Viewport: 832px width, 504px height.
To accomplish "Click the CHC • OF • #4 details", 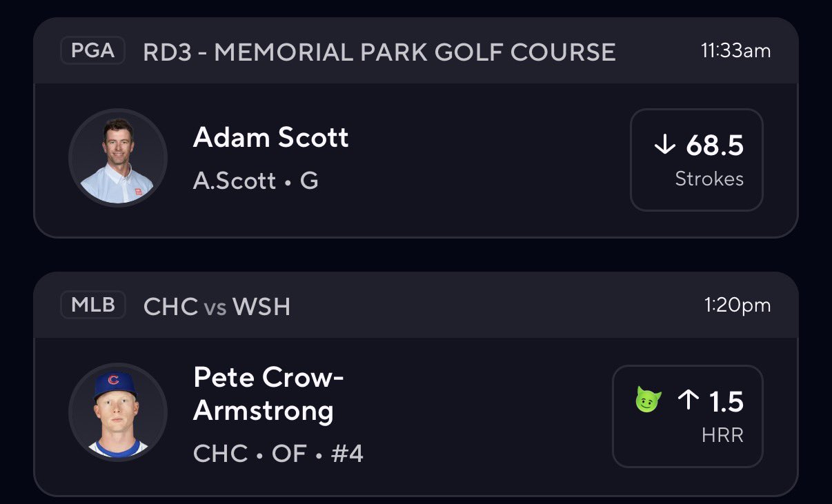I will point(278,453).
